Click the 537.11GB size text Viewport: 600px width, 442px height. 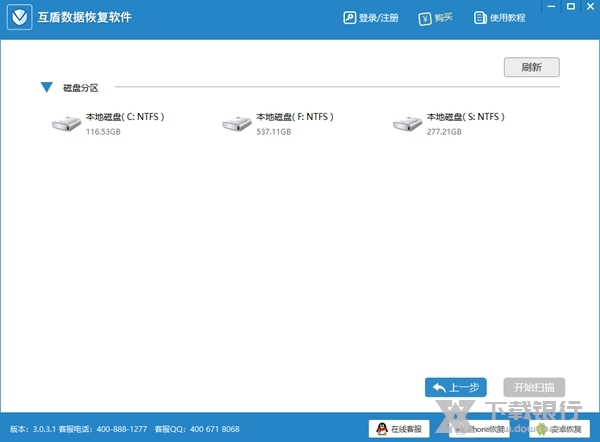click(x=274, y=132)
